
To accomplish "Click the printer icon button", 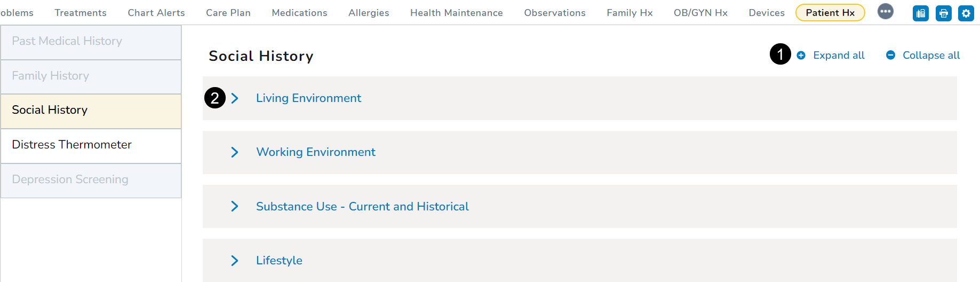I will click(943, 13).
